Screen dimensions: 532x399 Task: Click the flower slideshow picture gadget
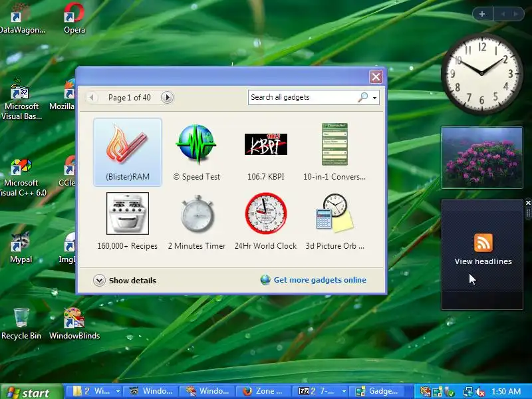[481, 158]
